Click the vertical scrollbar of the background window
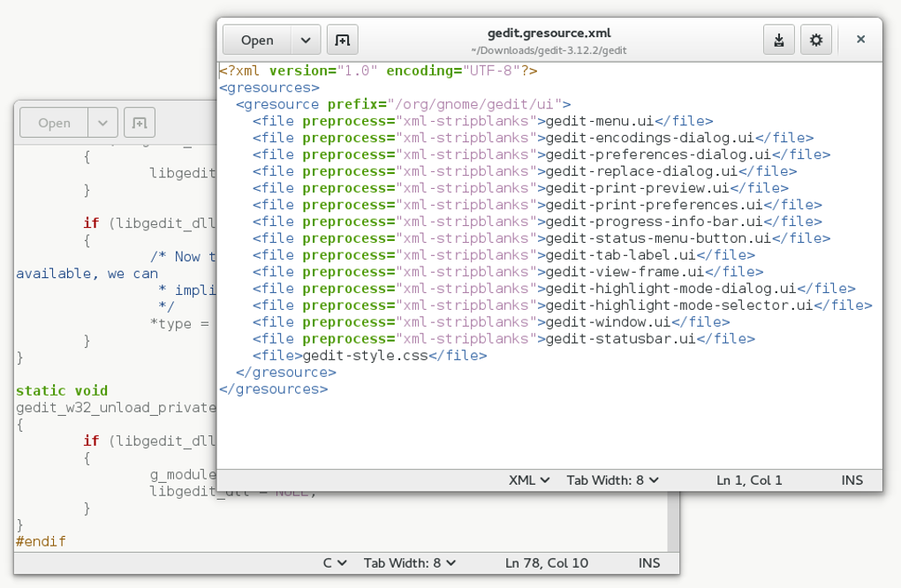This screenshot has width=901, height=588. (673, 522)
